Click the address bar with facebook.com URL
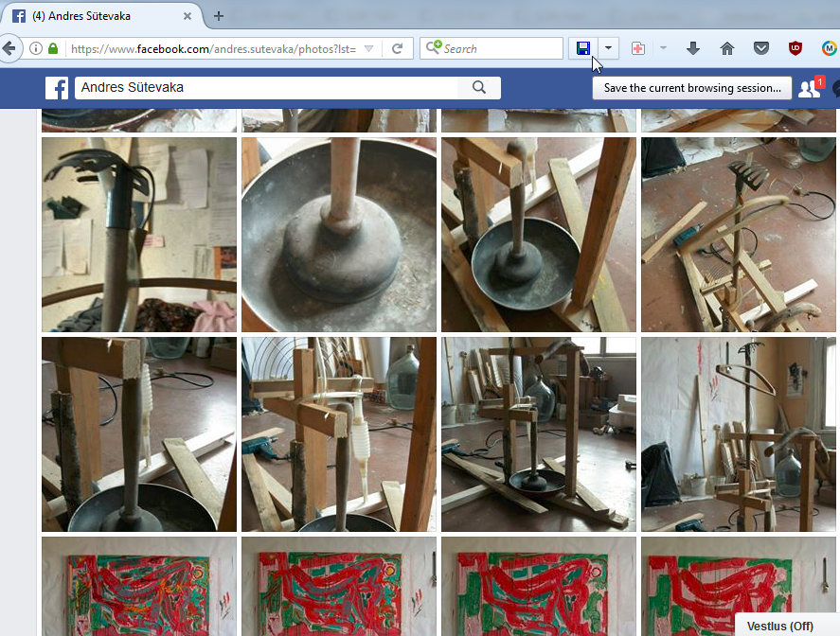The image size is (840, 636). pyautogui.click(x=213, y=48)
